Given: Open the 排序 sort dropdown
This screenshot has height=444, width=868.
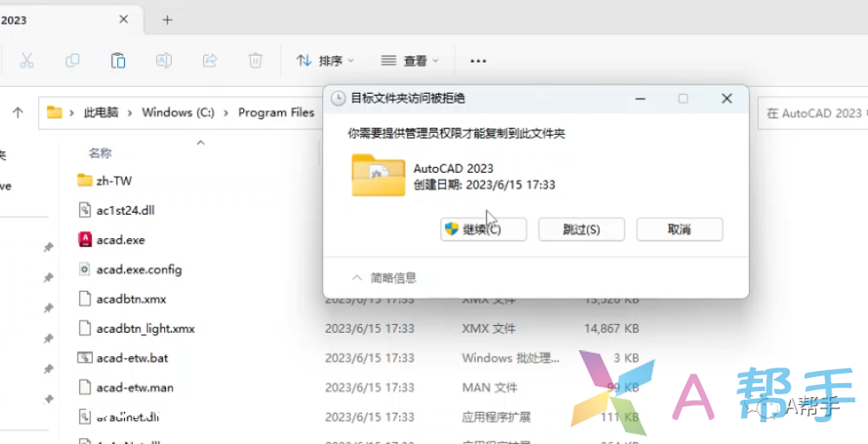Looking at the screenshot, I should (325, 61).
